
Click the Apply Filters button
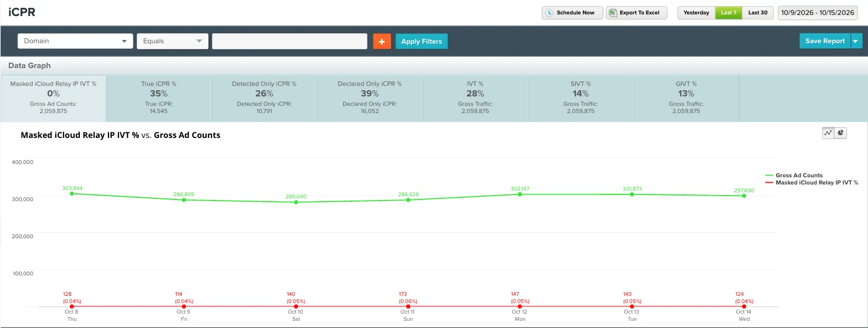421,42
